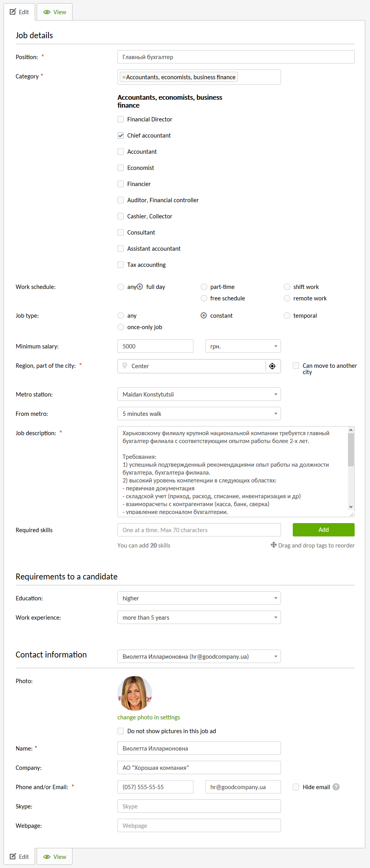Click the drag-and-drop reorder arrows icon

click(x=273, y=545)
